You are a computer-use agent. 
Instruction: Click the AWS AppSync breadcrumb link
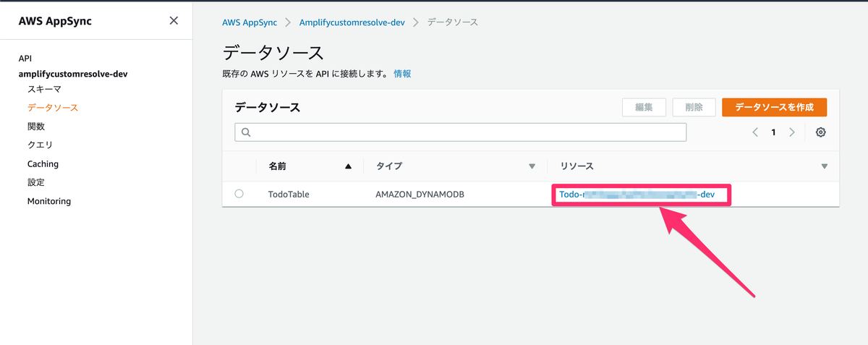coord(251,22)
